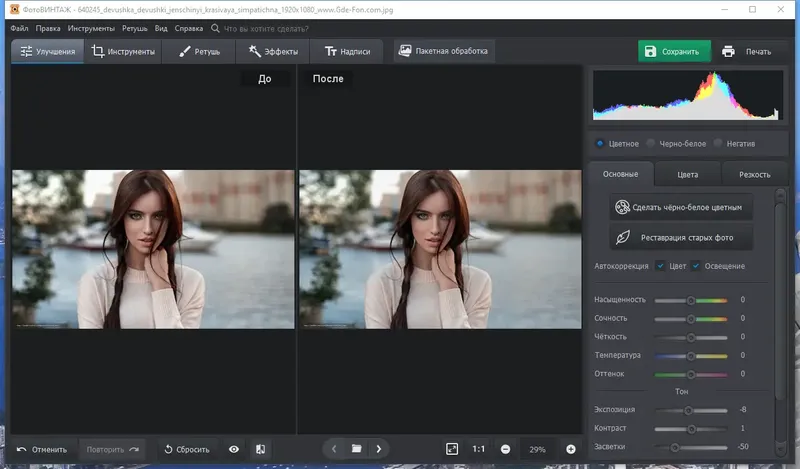The width and height of the screenshot is (800, 469).
Task: Open folder icon in bottom navigation
Action: [356, 450]
